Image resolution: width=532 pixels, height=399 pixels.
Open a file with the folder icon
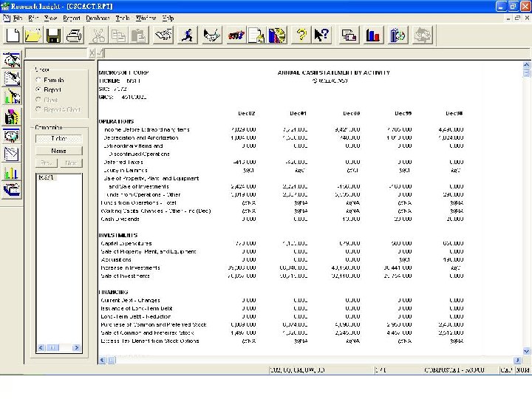click(33, 35)
